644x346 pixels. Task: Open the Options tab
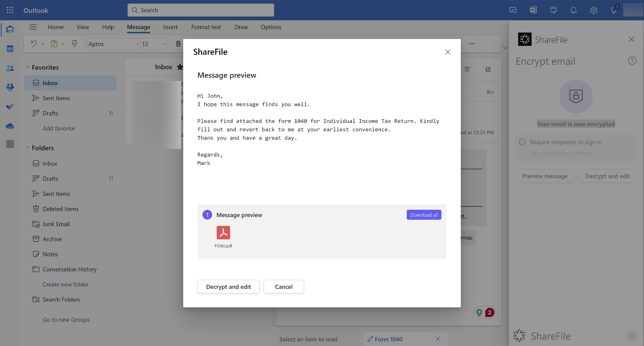coord(271,27)
